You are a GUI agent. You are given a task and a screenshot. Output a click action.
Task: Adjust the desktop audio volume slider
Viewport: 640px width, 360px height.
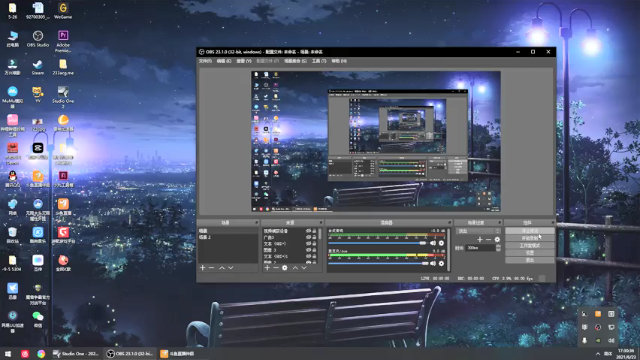coord(377,243)
